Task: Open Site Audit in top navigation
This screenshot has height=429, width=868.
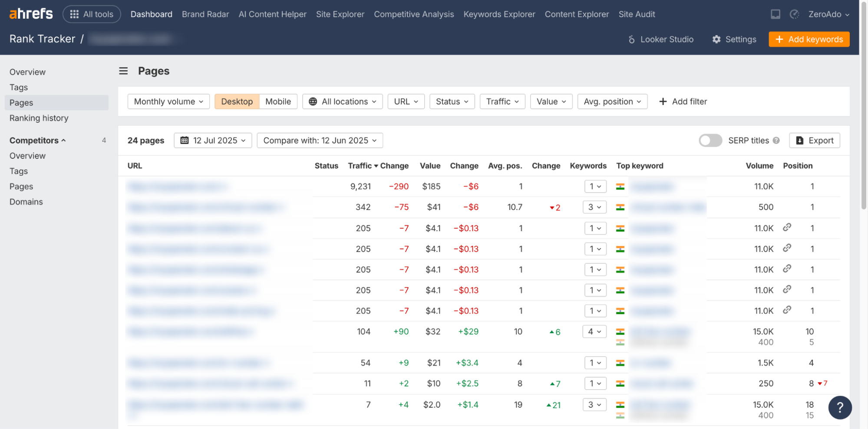Action: click(x=637, y=14)
